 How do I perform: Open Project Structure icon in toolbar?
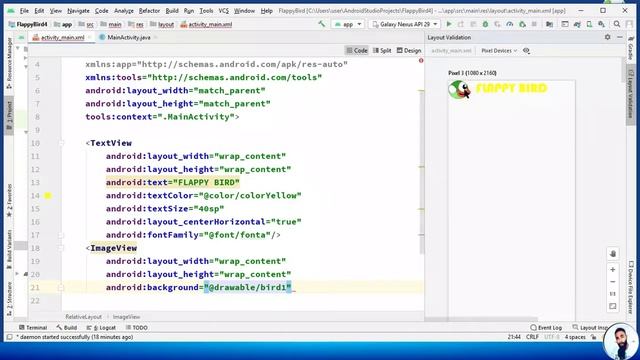(x=549, y=24)
